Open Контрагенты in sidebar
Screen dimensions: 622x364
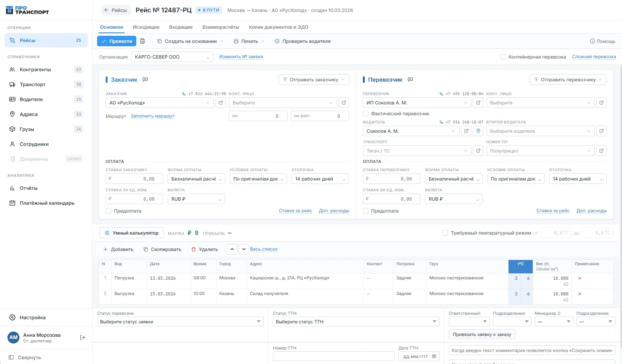pos(46,69)
